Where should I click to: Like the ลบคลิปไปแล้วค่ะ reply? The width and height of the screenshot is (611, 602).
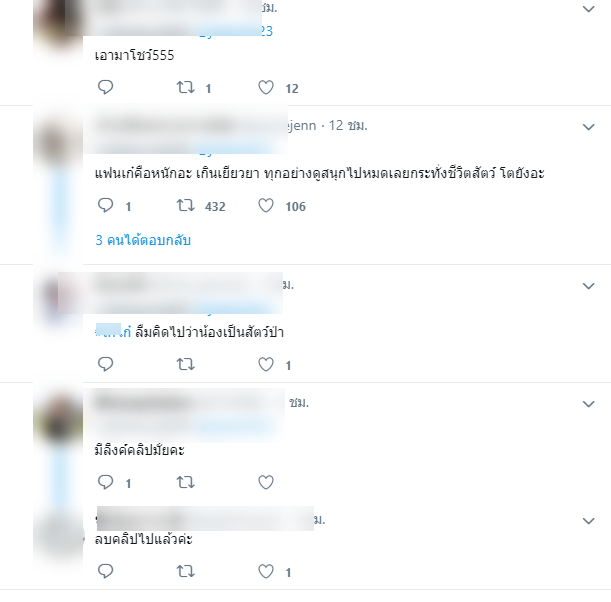click(266, 572)
